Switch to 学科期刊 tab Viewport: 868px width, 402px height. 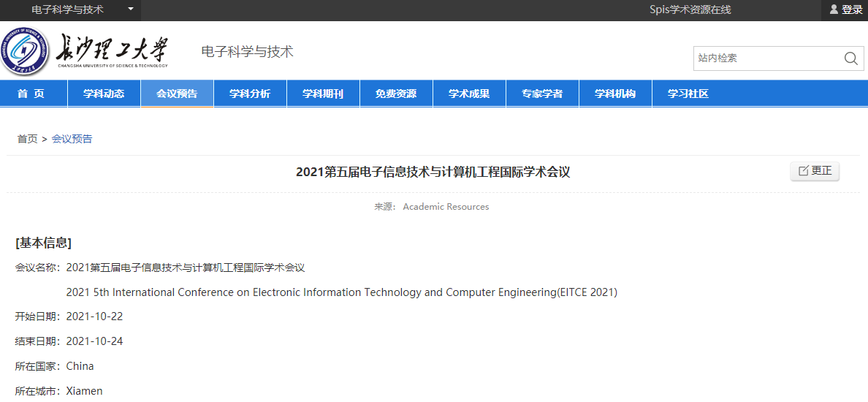[323, 94]
